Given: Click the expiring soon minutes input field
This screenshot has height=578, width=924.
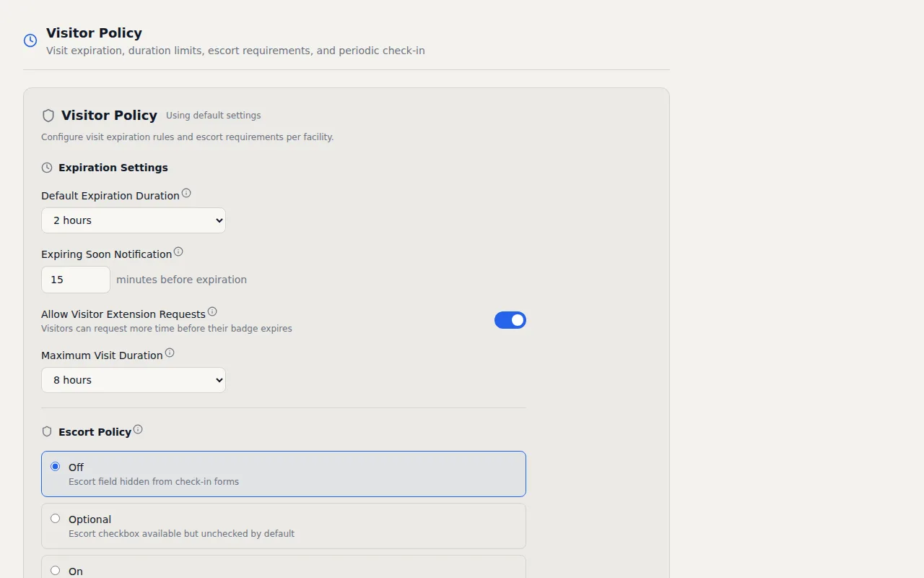Looking at the screenshot, I should click(75, 280).
